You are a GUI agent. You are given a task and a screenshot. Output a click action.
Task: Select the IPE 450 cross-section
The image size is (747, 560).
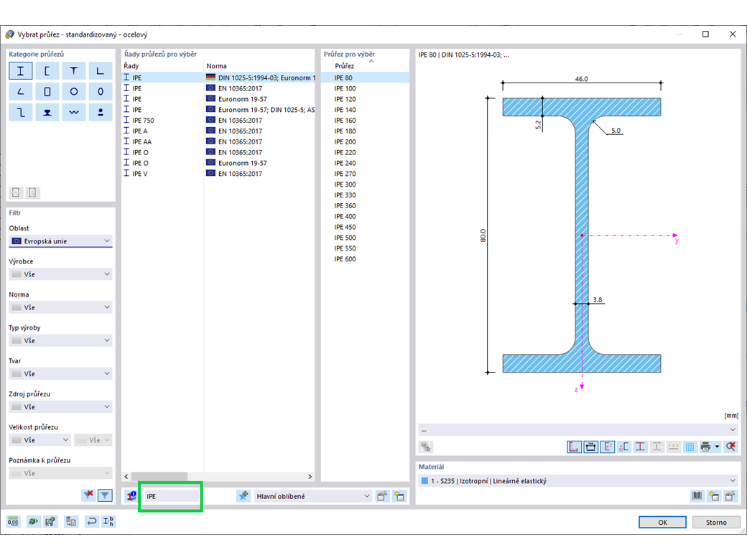365,227
